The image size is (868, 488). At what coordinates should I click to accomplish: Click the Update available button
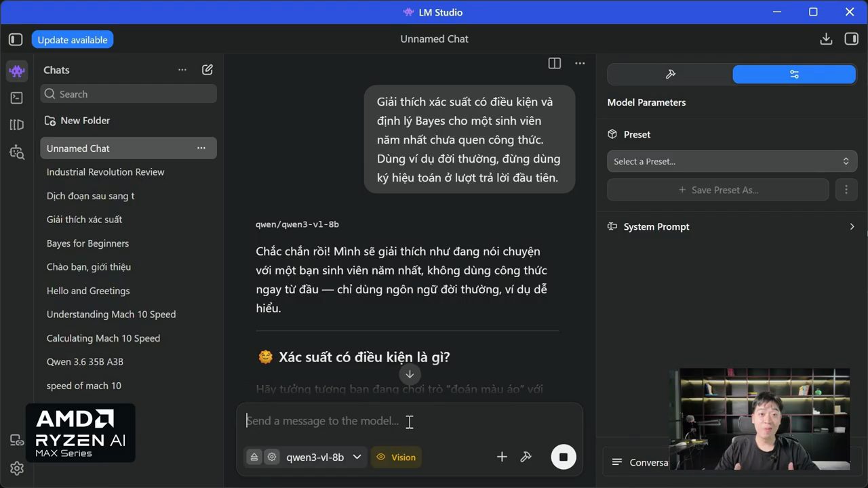point(73,40)
